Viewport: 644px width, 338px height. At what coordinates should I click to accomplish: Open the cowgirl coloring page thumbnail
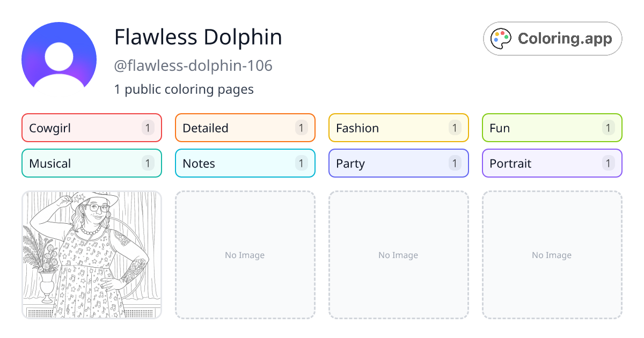click(x=91, y=255)
